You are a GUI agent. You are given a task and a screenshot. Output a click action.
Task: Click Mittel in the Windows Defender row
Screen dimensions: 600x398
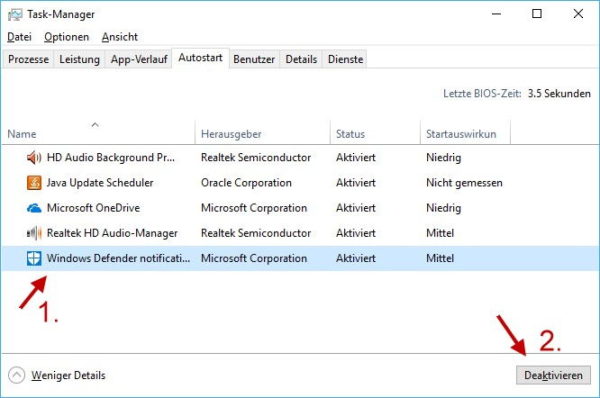pyautogui.click(x=440, y=258)
